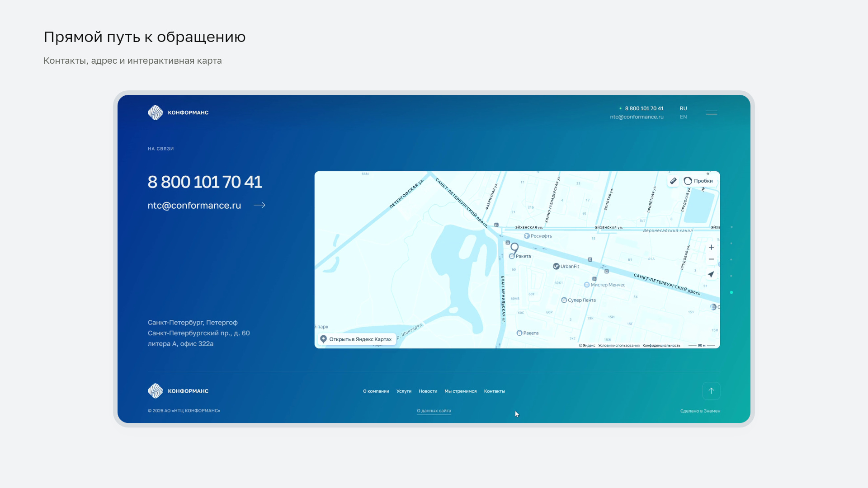This screenshot has height=488, width=868.
Task: Open the Яндекс copyright link on the map
Action: [587, 346]
